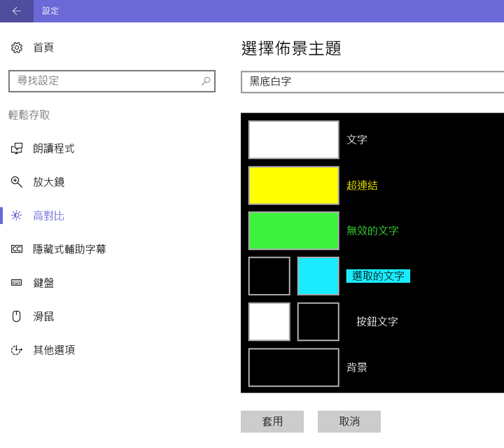Open 朗讀程式 settings page

pyautogui.click(x=54, y=148)
